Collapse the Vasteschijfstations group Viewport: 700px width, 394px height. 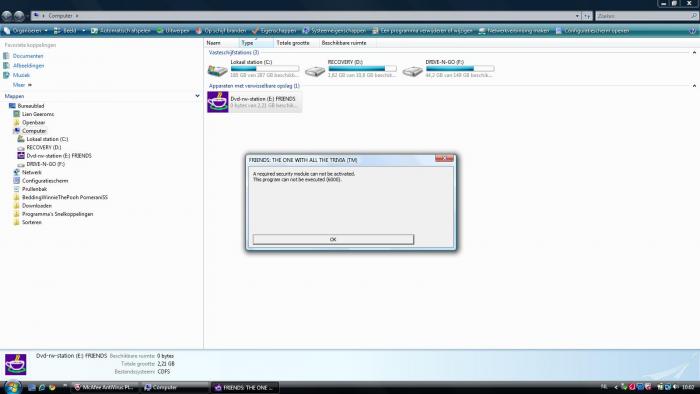(x=694, y=53)
